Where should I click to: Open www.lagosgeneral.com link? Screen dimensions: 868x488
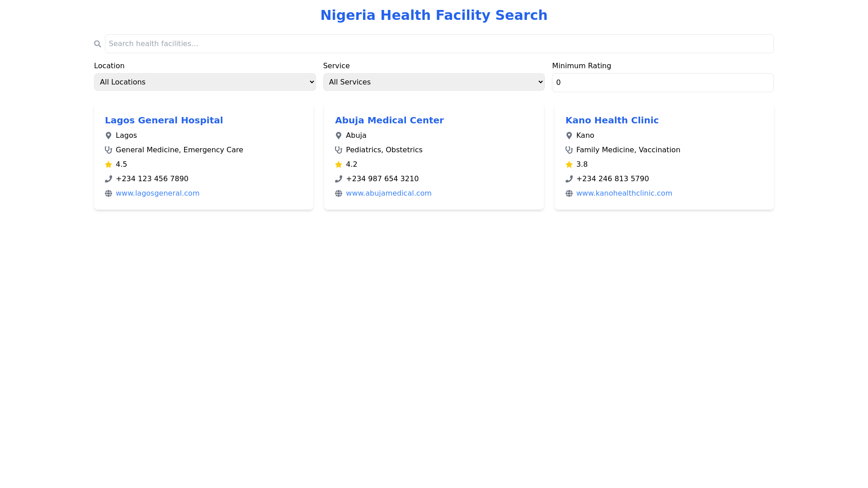tap(157, 193)
